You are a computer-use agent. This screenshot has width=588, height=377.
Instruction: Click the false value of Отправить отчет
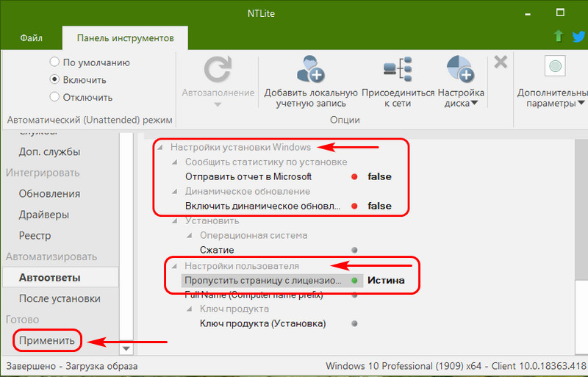(x=379, y=176)
